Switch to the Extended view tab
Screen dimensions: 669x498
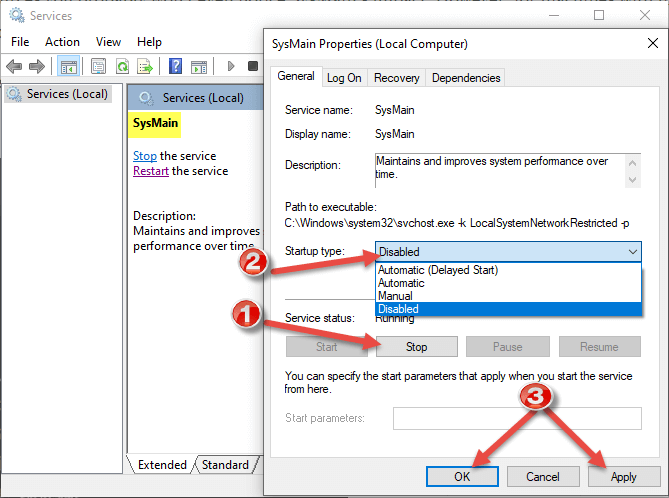coord(162,465)
